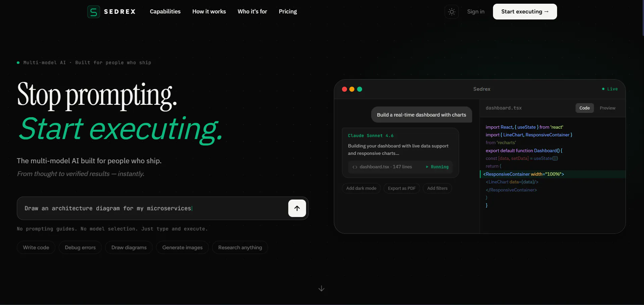Click the highlighted ResponsiveContainer code line
Viewport: 644px width, 305px height.
click(553, 174)
